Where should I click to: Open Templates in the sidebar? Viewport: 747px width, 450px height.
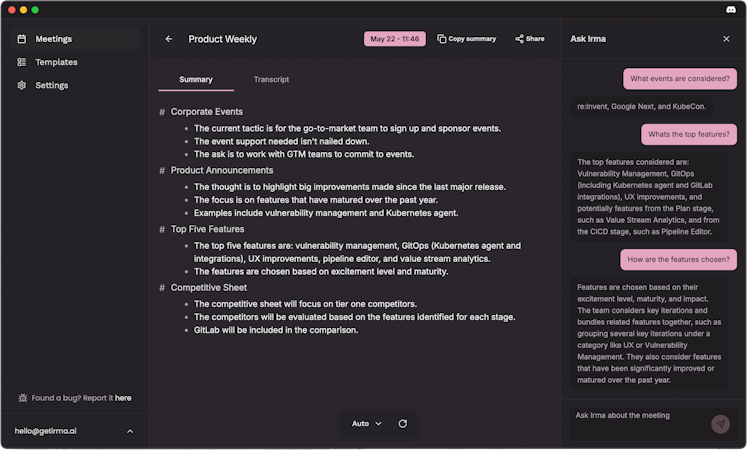(x=56, y=62)
